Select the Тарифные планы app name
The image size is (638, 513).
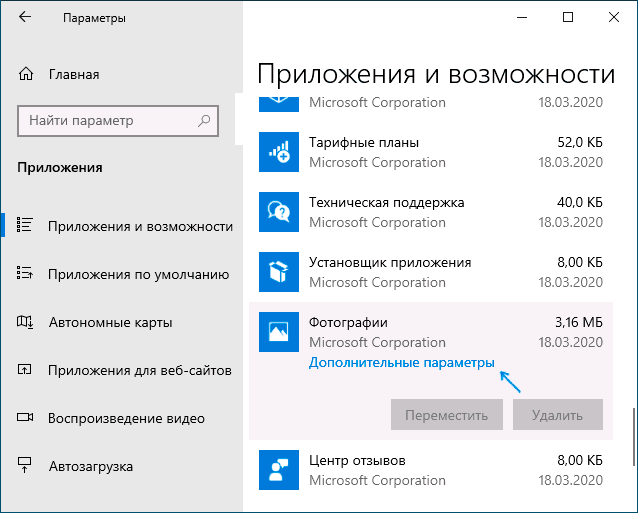(x=364, y=142)
